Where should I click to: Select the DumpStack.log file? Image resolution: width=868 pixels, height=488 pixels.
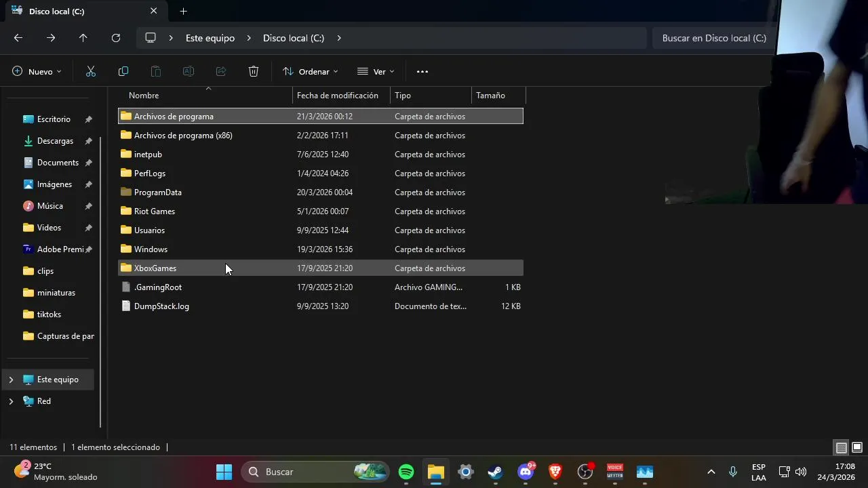tap(321, 306)
